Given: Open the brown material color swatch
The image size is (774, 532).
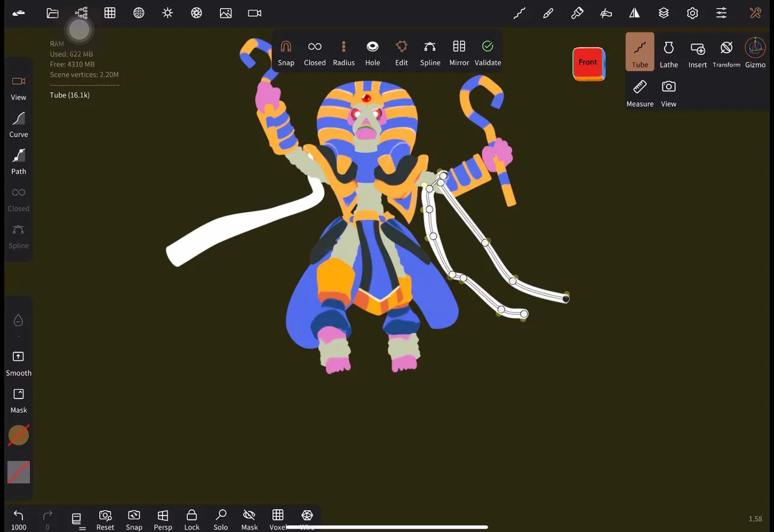Looking at the screenshot, I should [x=18, y=435].
